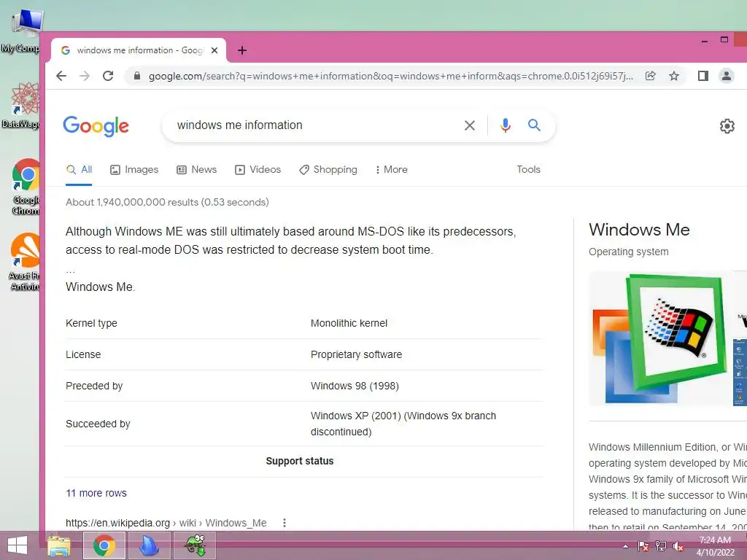The height and width of the screenshot is (560, 747).
Task: Click the network tray icon
Action: point(661,546)
